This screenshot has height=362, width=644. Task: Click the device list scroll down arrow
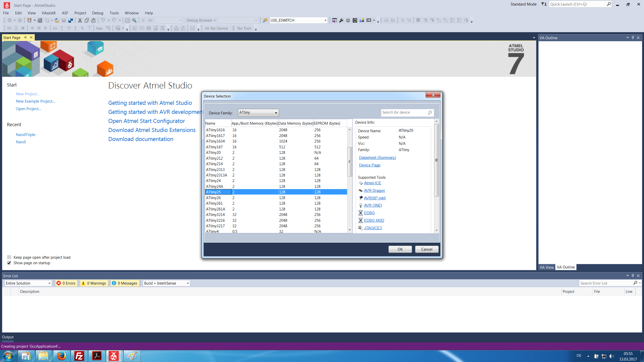(x=349, y=230)
